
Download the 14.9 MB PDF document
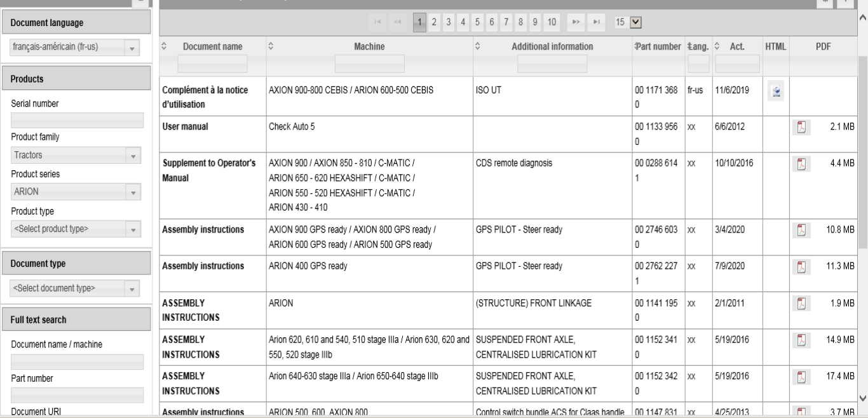(801, 339)
